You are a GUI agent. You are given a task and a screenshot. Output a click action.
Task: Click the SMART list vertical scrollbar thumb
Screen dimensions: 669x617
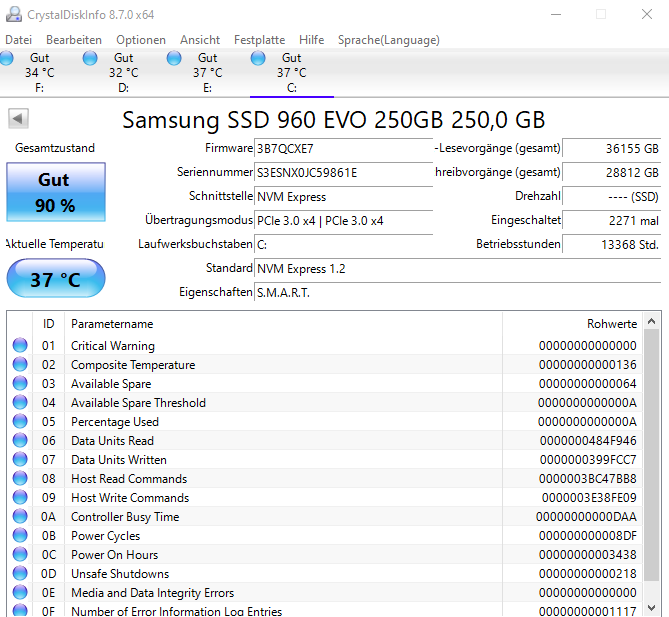tap(652, 455)
